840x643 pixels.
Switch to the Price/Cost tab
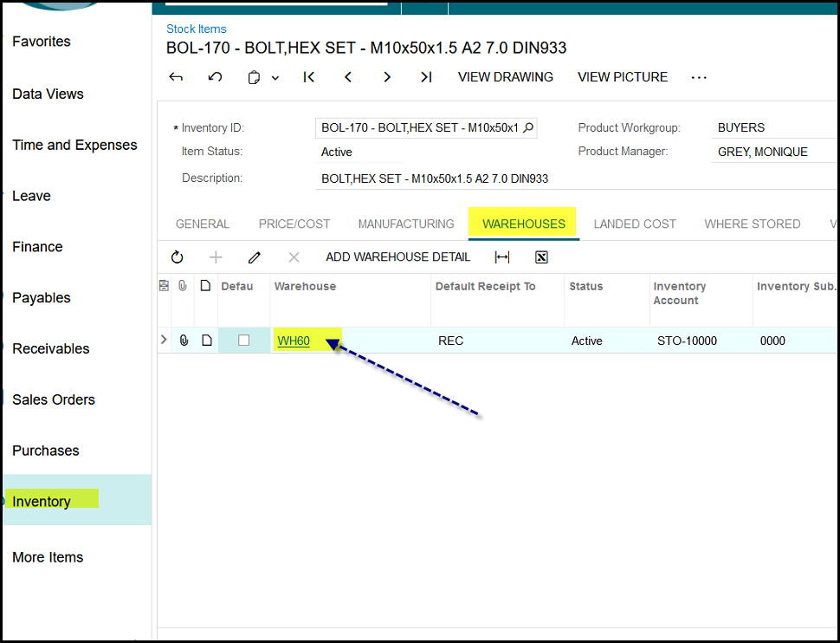tap(294, 224)
